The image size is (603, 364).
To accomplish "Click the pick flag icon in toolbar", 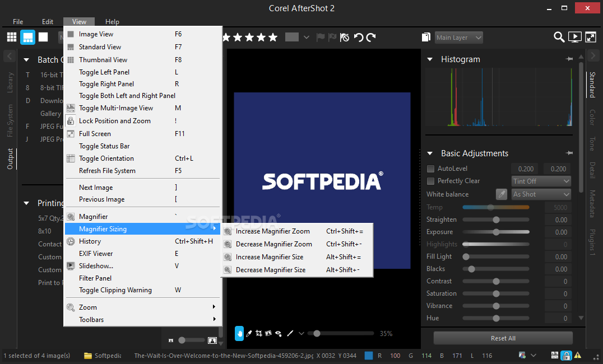I will coord(320,38).
